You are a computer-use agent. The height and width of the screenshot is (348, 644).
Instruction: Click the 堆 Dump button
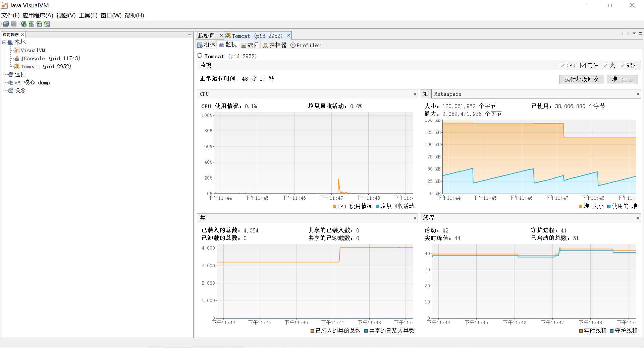pos(622,79)
